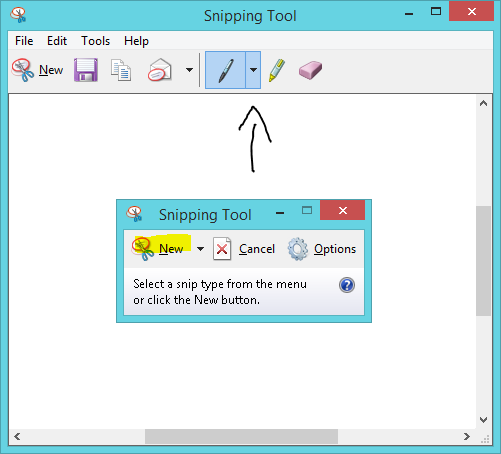501x454 pixels.
Task: Send snip via the envelope icon
Action: coord(160,70)
